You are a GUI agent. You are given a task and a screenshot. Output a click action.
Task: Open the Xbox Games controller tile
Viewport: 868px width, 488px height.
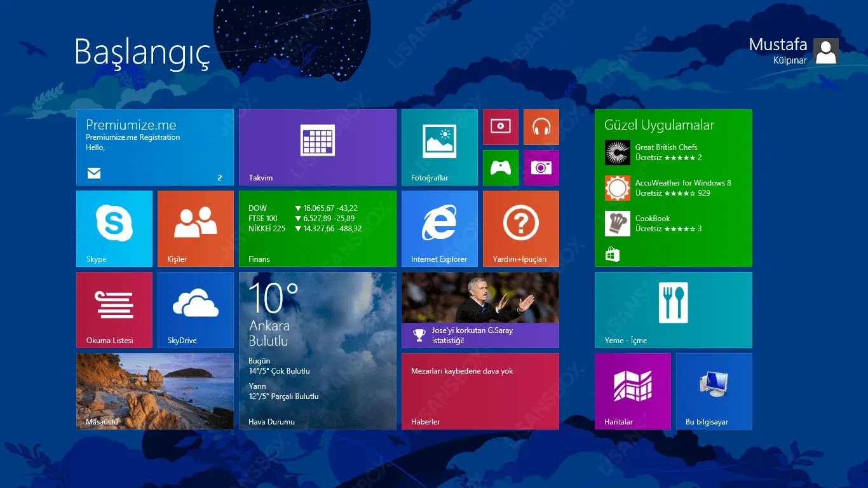pyautogui.click(x=501, y=168)
